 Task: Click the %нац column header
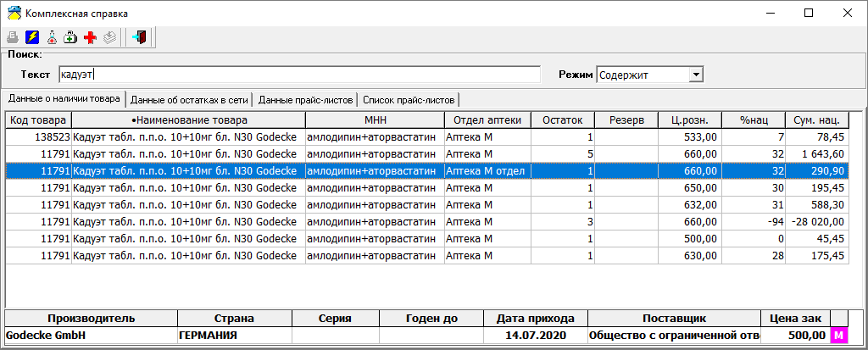coord(754,120)
